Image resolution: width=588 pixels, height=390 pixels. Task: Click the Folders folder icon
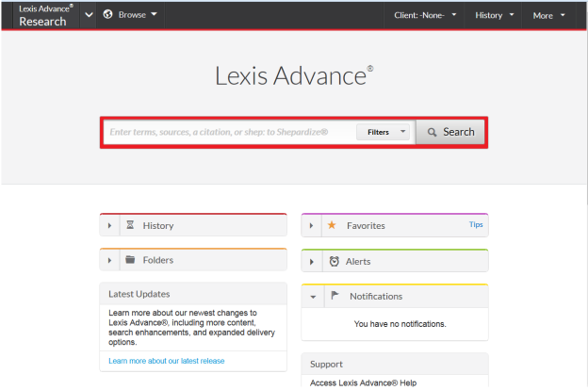pyautogui.click(x=130, y=259)
